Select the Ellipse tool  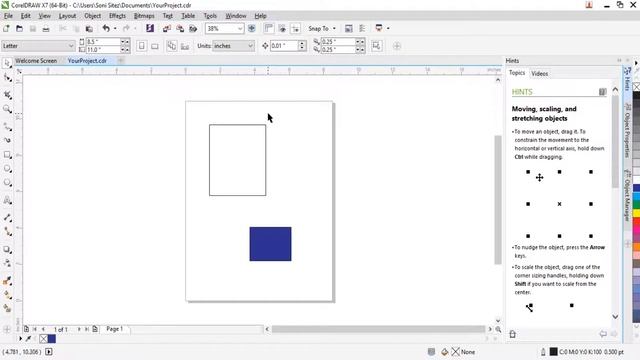tap(7, 169)
